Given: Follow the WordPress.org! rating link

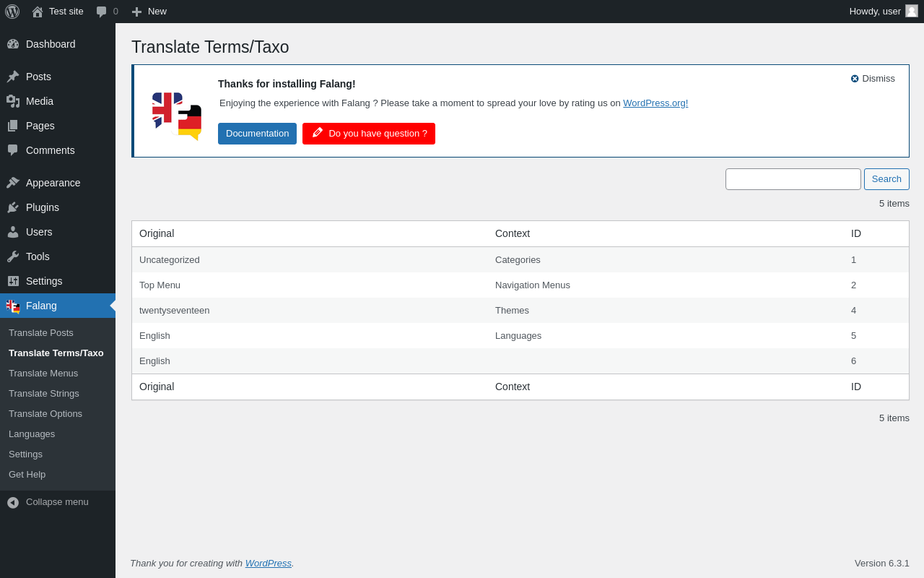Looking at the screenshot, I should pos(655,103).
